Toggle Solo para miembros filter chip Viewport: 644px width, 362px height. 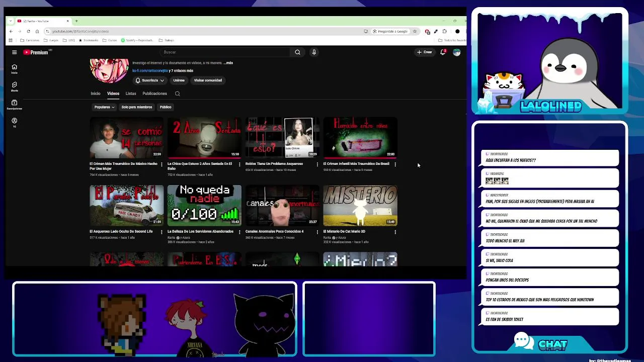pos(137,107)
